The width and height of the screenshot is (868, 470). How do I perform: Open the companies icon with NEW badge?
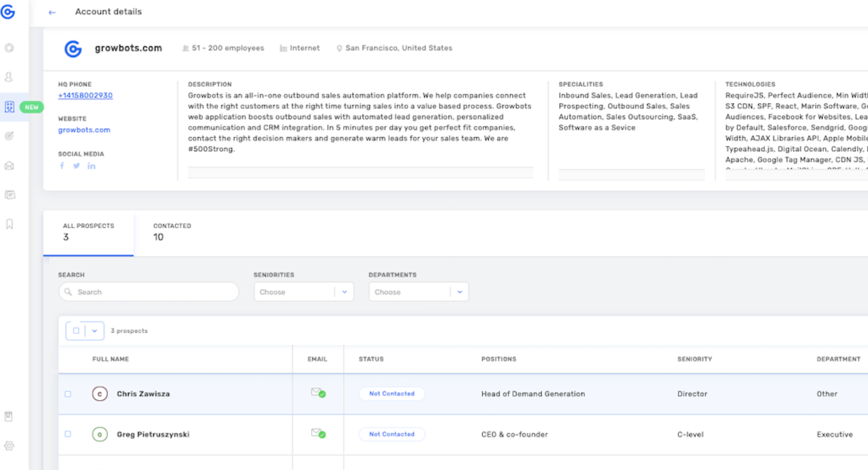(9, 106)
